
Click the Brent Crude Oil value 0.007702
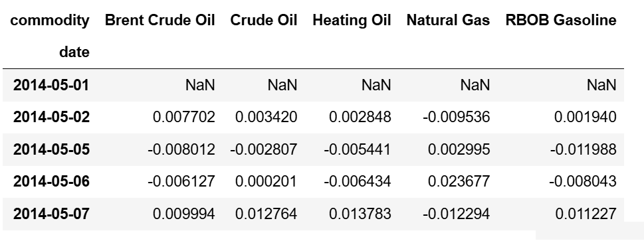pos(183,117)
